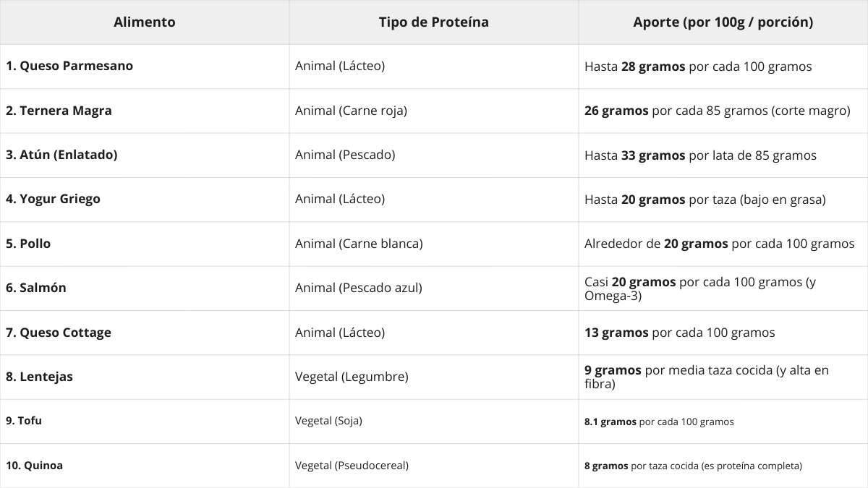Click the Aporte column header
The width and height of the screenshot is (868, 488).
point(723,22)
